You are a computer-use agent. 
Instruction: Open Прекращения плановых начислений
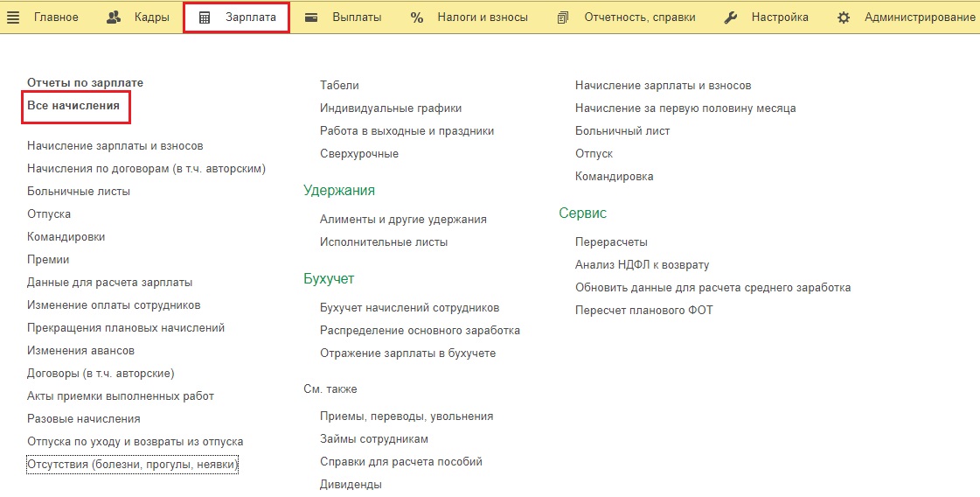coord(126,327)
